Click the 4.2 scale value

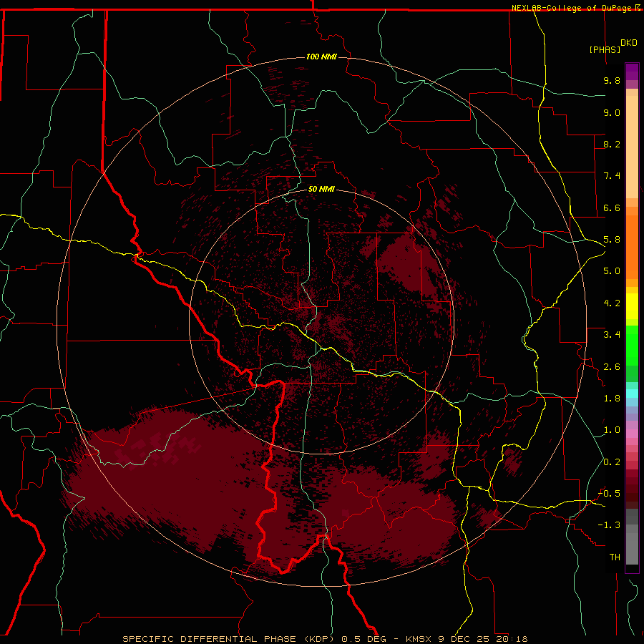pos(612,303)
